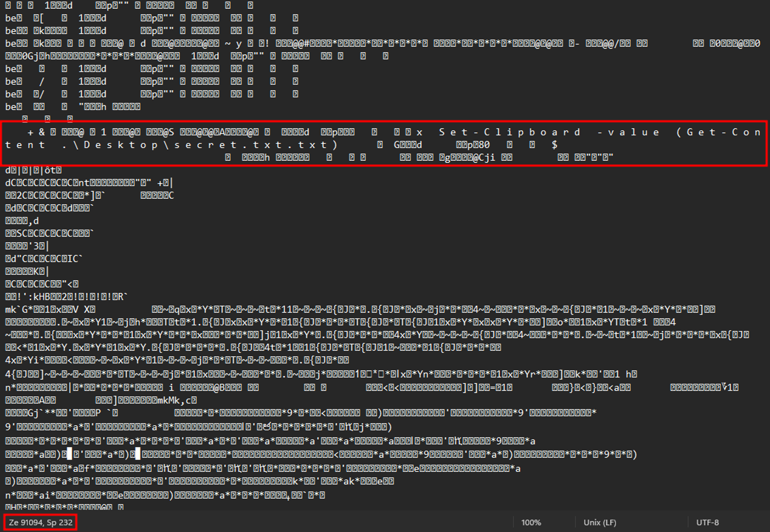
Task: Click the word tent starting the wrapped line
Action: point(25,145)
